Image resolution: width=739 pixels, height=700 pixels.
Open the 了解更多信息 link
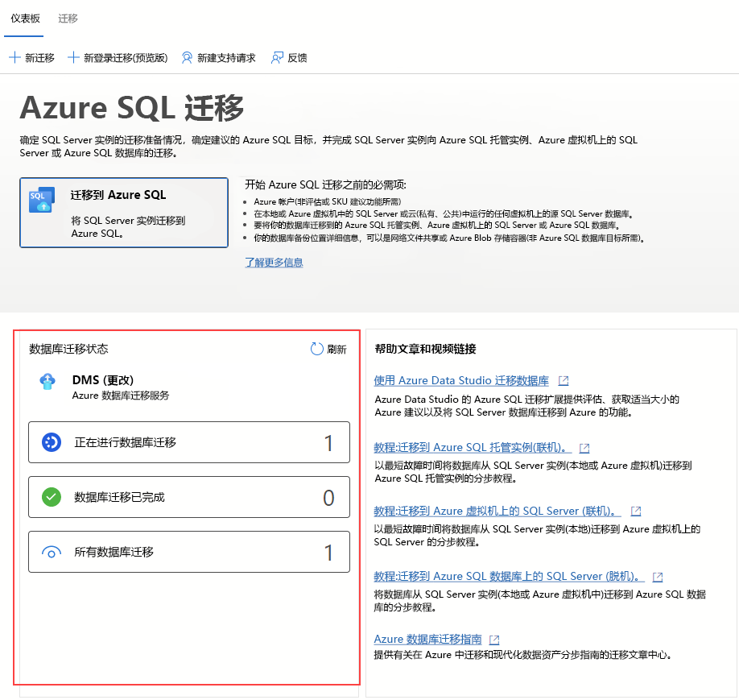274,263
